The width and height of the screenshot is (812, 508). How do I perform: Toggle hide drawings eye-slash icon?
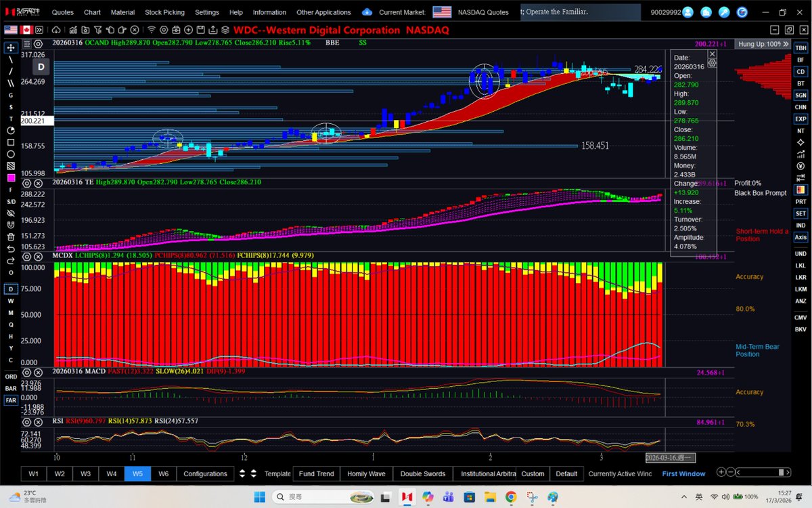click(x=11, y=213)
